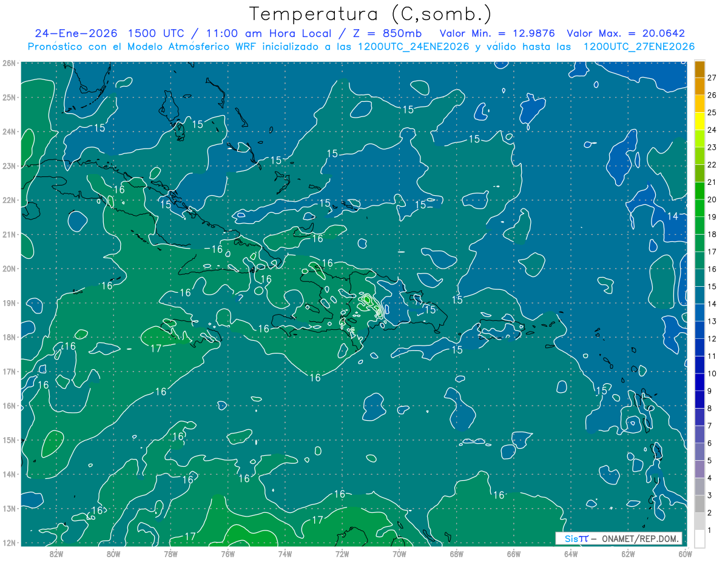Click the "13N" latitude axis label
This screenshot has width=728, height=562.
pos(8,508)
